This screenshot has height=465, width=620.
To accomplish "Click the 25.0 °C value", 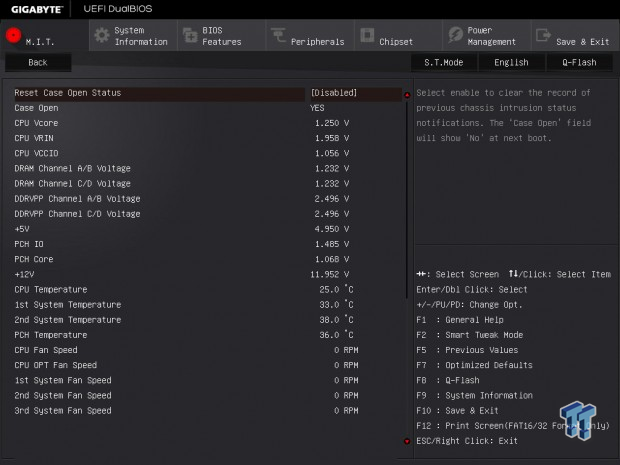I will tap(336, 289).
